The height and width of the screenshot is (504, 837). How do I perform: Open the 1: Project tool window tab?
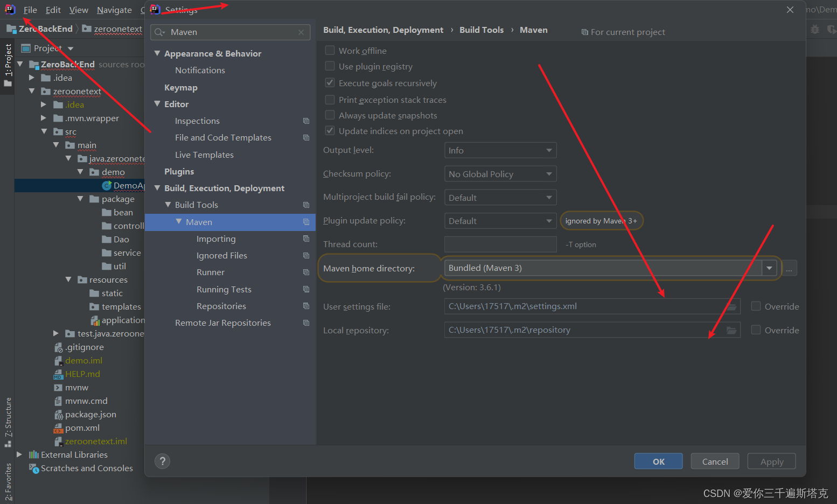click(x=8, y=65)
